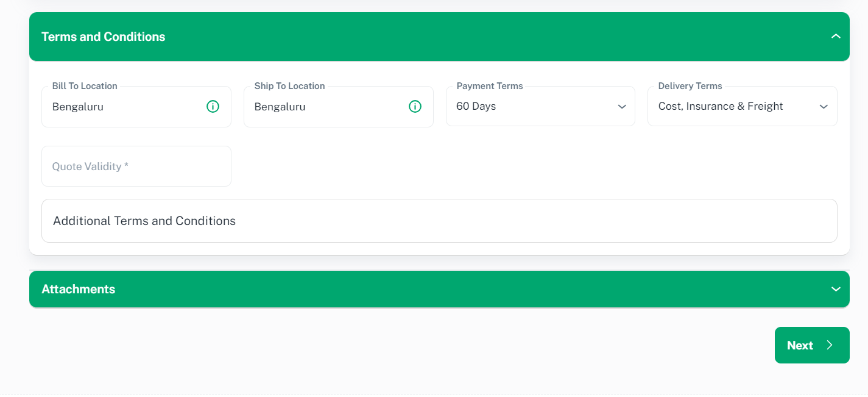Click the info icon in Bill To Location

(x=213, y=107)
